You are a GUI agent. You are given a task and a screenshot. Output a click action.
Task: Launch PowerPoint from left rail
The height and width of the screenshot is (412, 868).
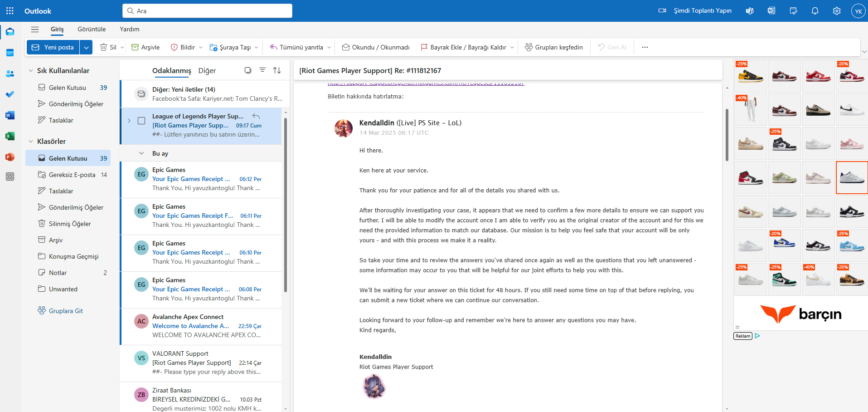[10, 157]
